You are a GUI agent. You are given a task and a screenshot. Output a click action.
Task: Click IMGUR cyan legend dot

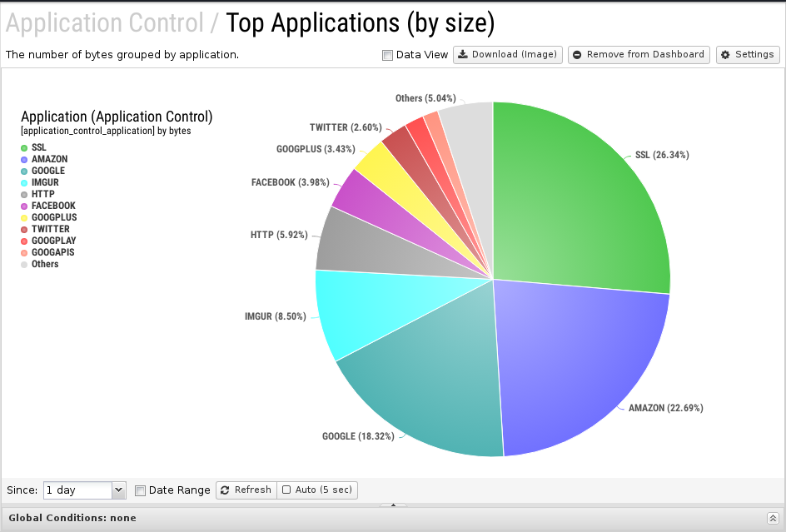pos(24,183)
